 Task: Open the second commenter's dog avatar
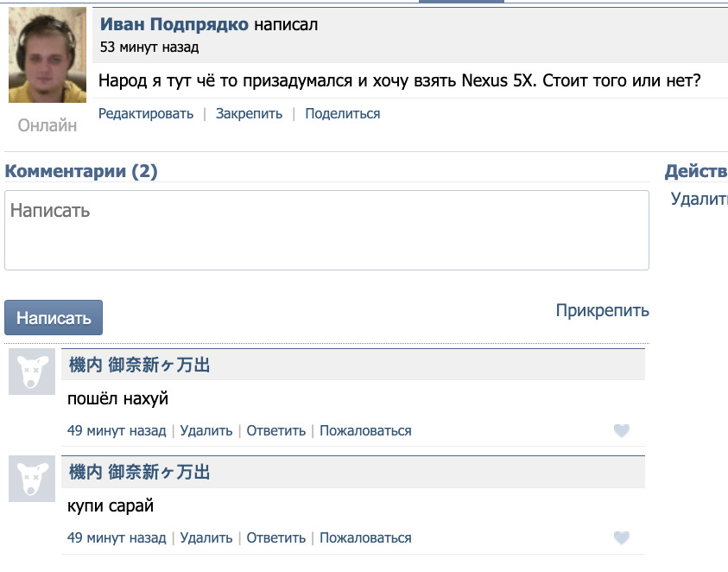tap(32, 480)
